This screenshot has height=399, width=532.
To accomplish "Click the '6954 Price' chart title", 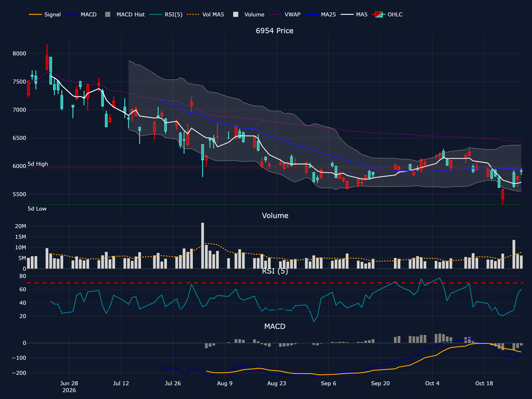I will coord(274,31).
